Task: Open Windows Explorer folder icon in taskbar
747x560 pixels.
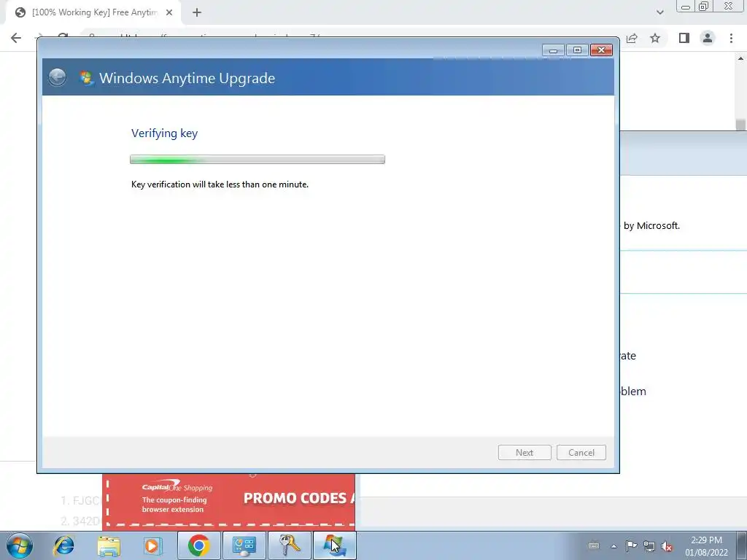Action: pos(109,545)
